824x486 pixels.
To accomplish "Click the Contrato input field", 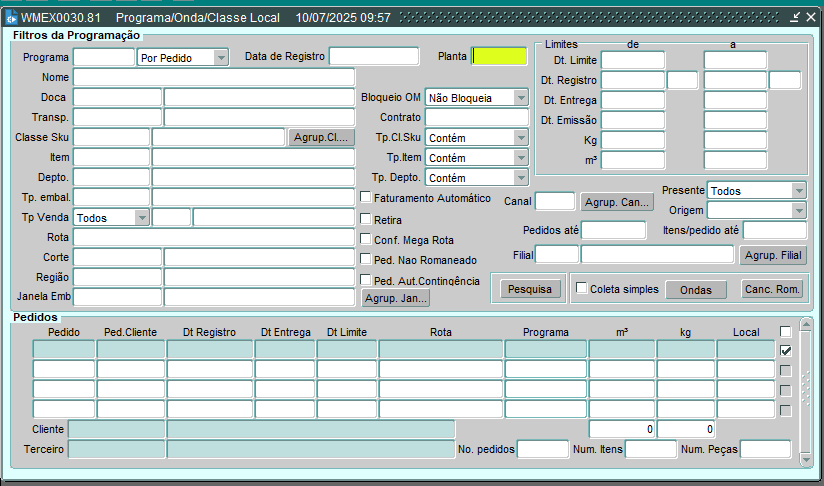I will point(477,117).
